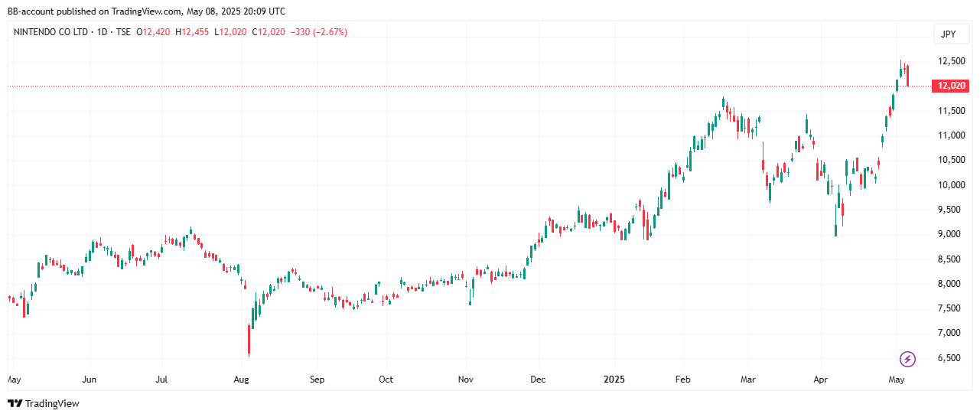The image size is (980, 417).
Task: Click the 9,500 price axis label
Action: click(951, 210)
